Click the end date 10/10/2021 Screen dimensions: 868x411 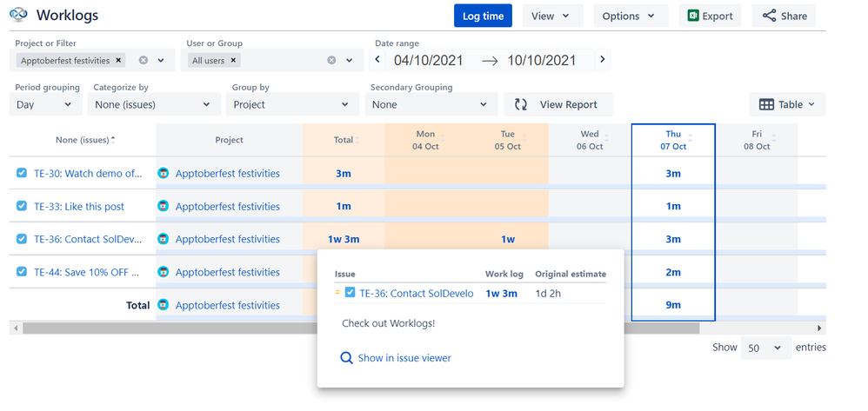point(542,60)
